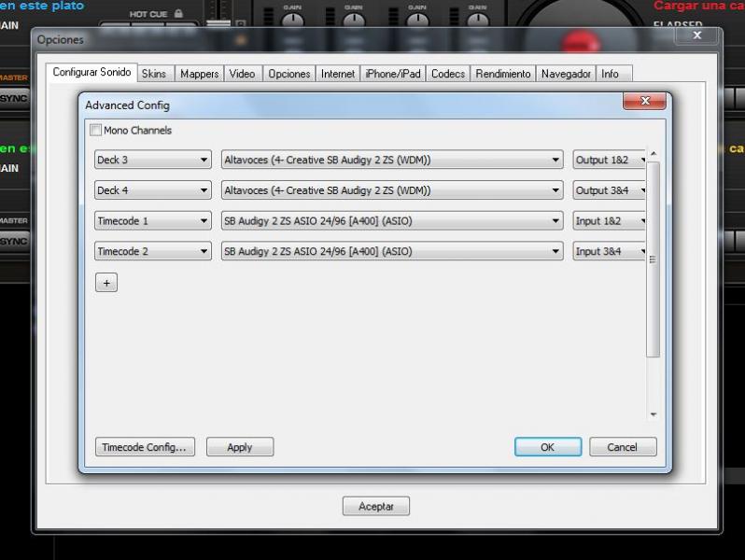Image resolution: width=745 pixels, height=560 pixels.
Task: Open the Deck 4 channel dropdown
Action: (152, 190)
